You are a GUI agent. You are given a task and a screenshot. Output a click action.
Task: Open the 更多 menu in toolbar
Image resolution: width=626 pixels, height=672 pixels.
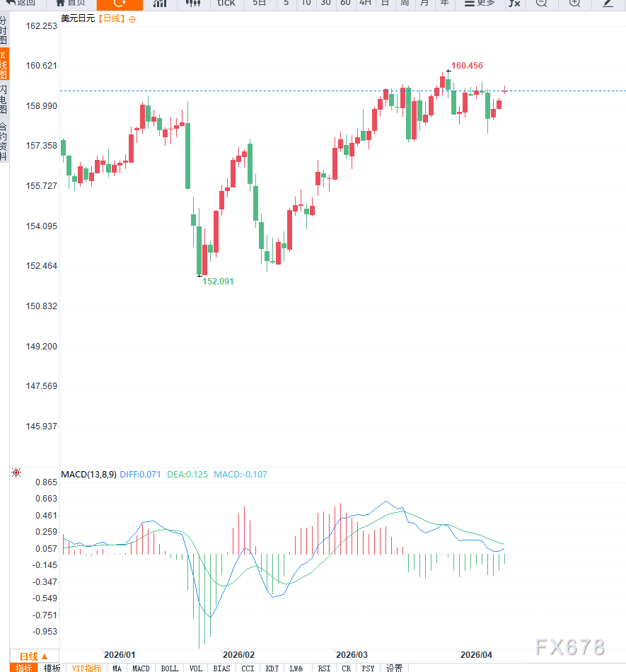click(x=480, y=4)
